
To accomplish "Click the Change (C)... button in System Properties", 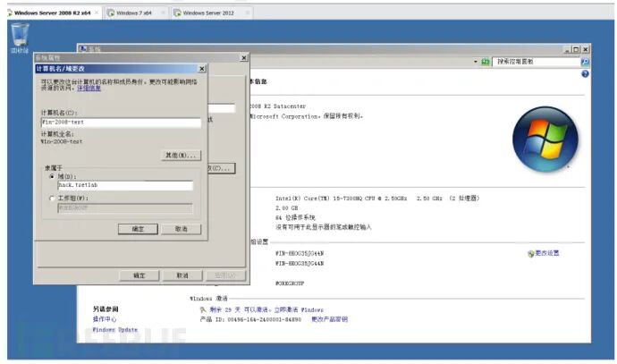I will click(221, 168).
